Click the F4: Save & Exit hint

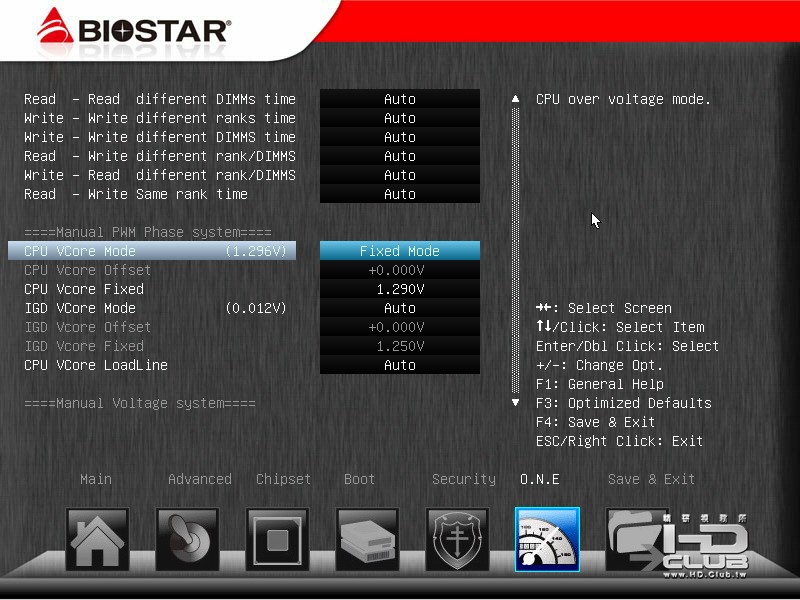(x=595, y=422)
